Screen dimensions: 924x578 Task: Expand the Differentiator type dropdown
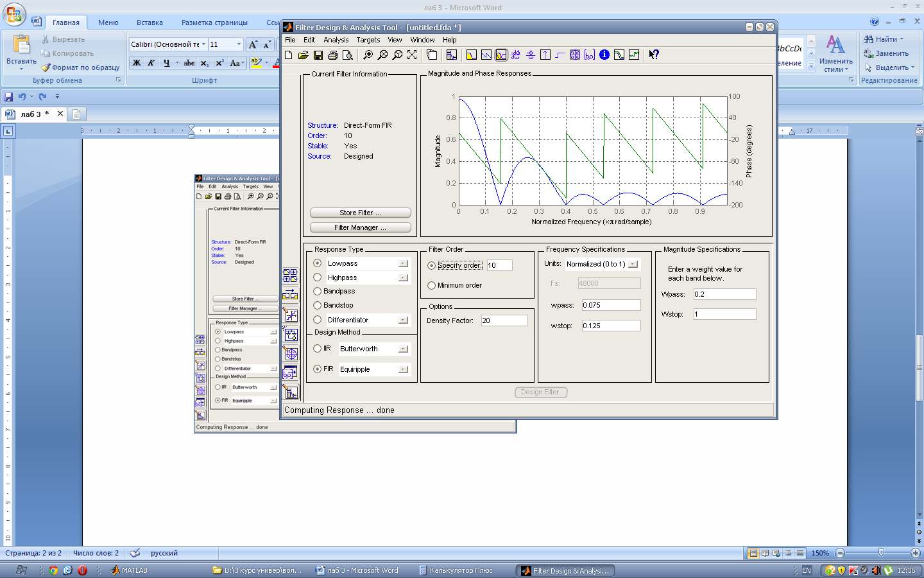point(403,320)
